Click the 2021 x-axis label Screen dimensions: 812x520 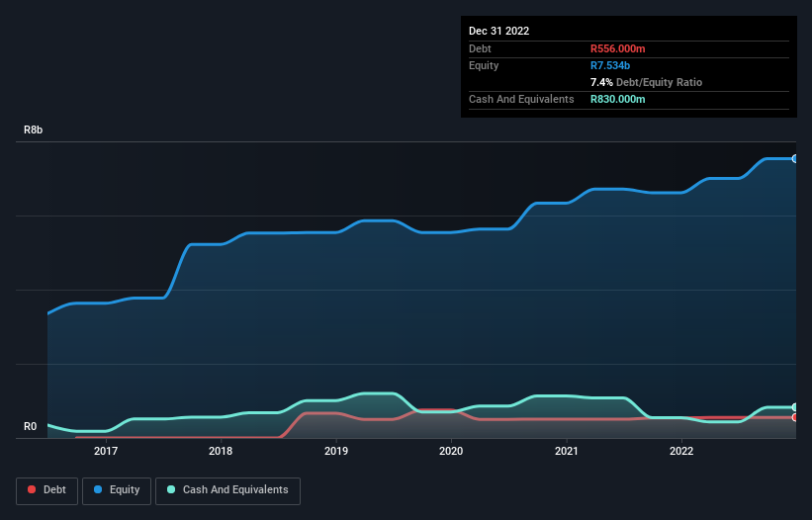(x=567, y=451)
